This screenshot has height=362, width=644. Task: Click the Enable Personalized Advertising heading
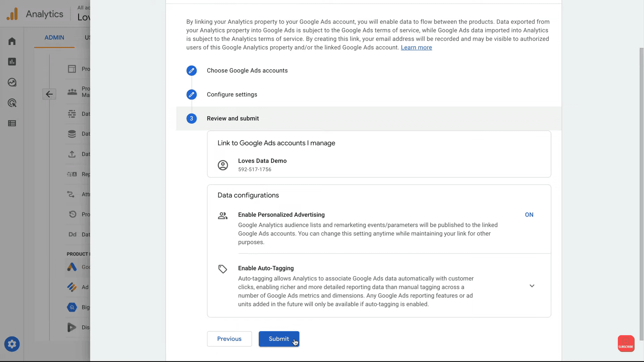(281, 215)
